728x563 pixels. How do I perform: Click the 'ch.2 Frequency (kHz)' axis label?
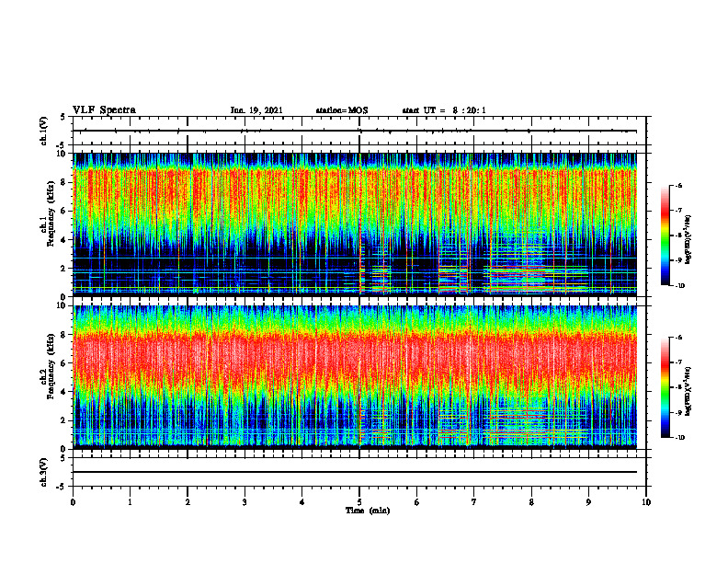click(x=48, y=366)
